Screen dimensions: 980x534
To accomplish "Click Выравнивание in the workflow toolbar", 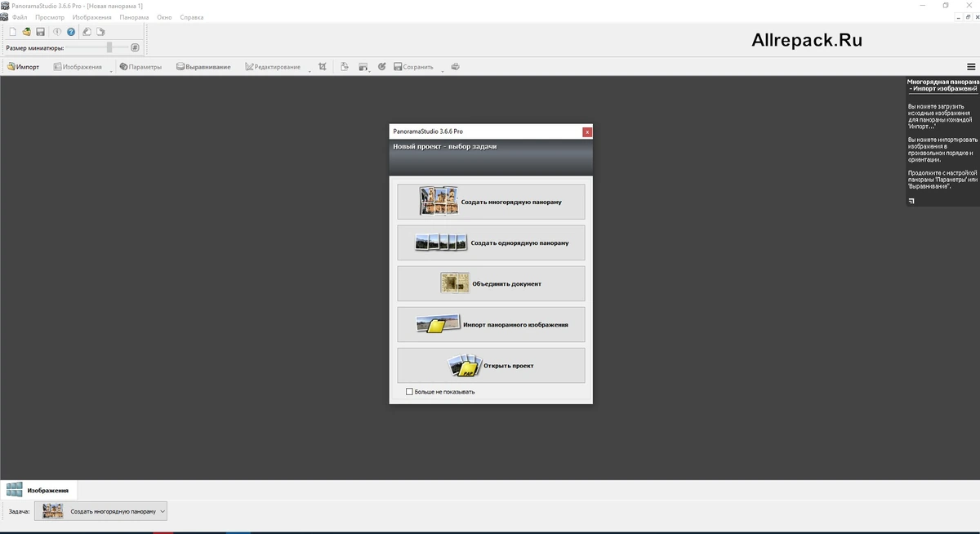I will click(x=203, y=67).
